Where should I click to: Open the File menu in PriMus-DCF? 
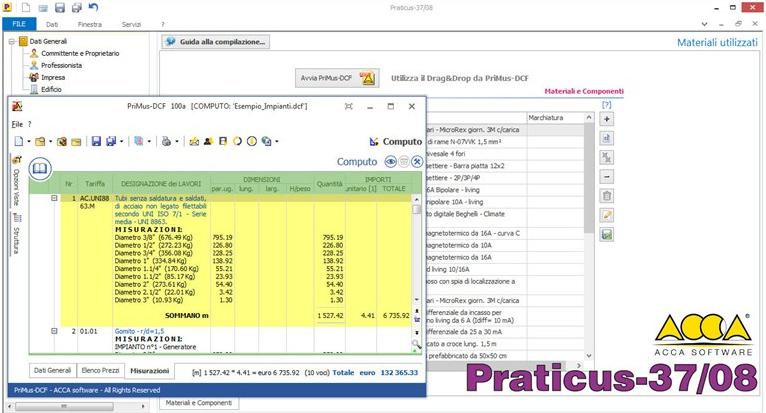pyautogui.click(x=17, y=124)
